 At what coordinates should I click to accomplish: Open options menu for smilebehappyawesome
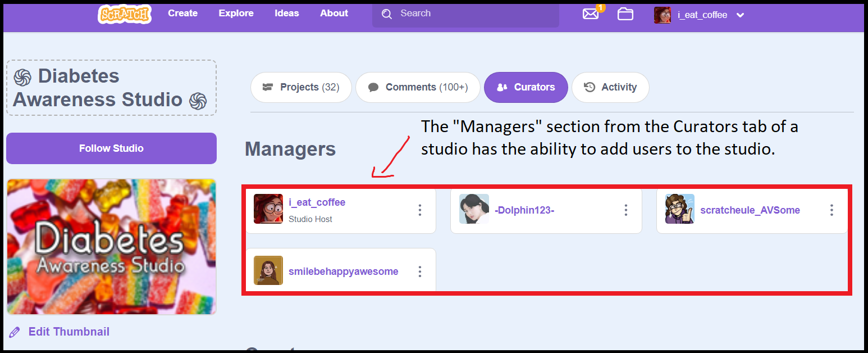coord(419,271)
